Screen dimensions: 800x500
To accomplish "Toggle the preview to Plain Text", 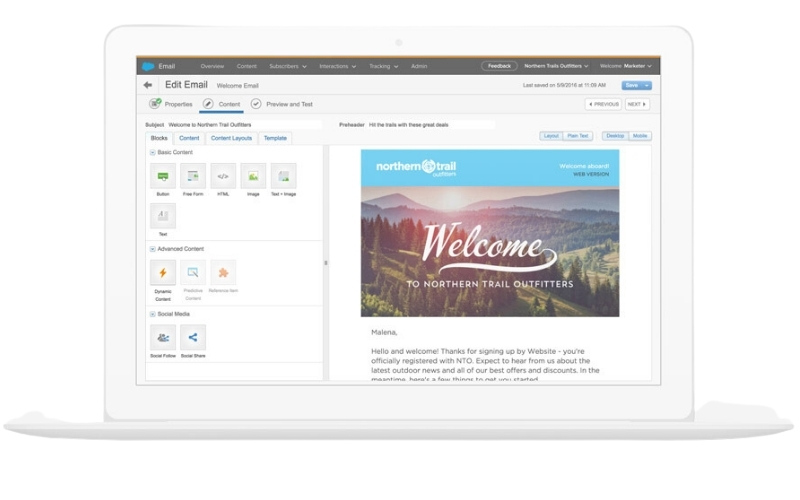I will point(578,136).
